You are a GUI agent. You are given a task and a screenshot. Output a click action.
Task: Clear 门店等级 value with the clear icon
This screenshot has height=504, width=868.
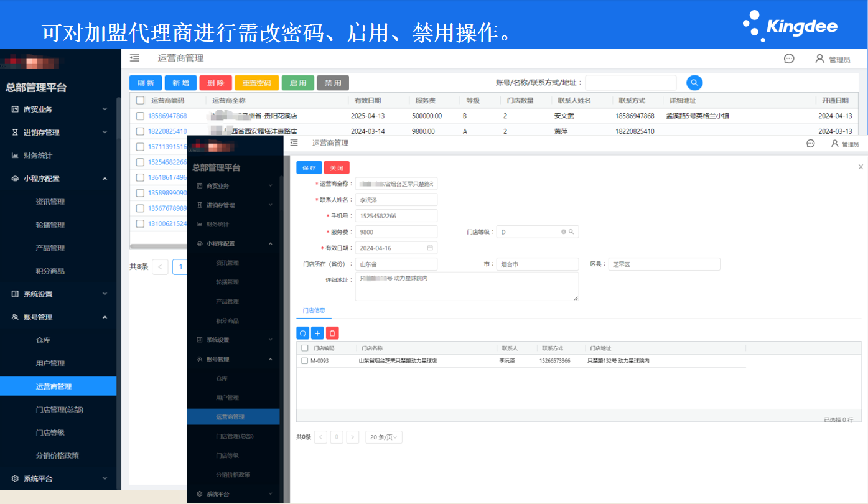(563, 231)
